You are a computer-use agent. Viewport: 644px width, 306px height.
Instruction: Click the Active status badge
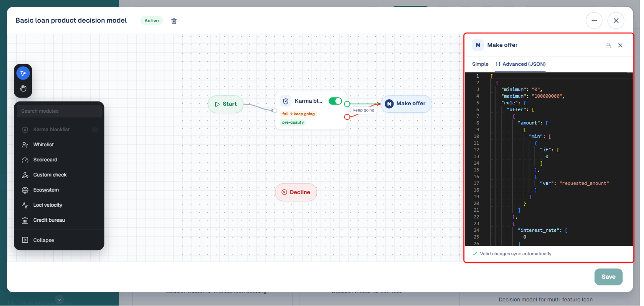click(x=151, y=21)
